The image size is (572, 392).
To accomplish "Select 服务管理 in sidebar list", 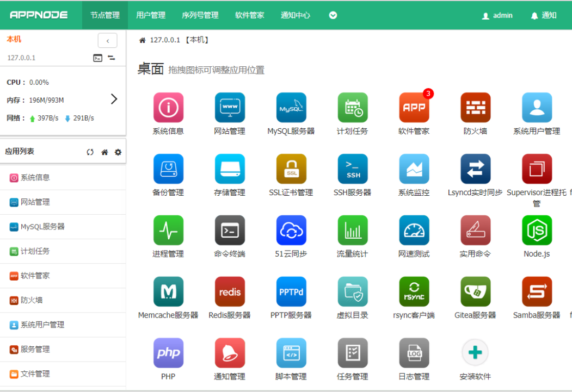I will point(63,350).
